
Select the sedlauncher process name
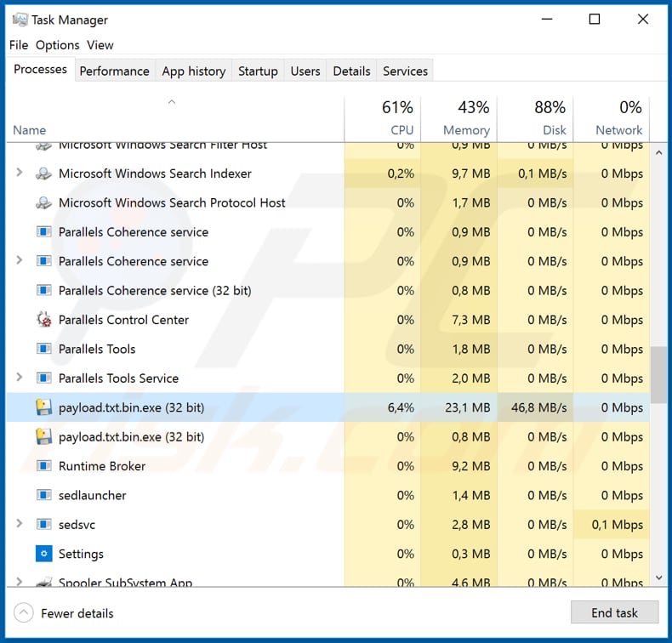[x=93, y=495]
